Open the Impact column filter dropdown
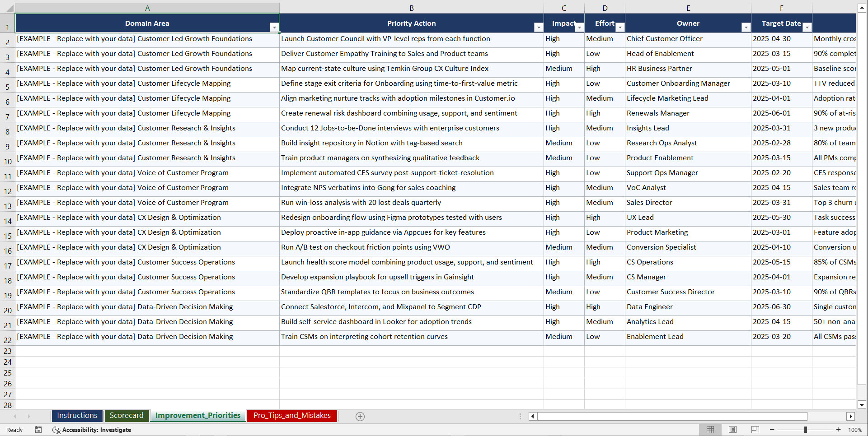The image size is (868, 436). pyautogui.click(x=580, y=27)
